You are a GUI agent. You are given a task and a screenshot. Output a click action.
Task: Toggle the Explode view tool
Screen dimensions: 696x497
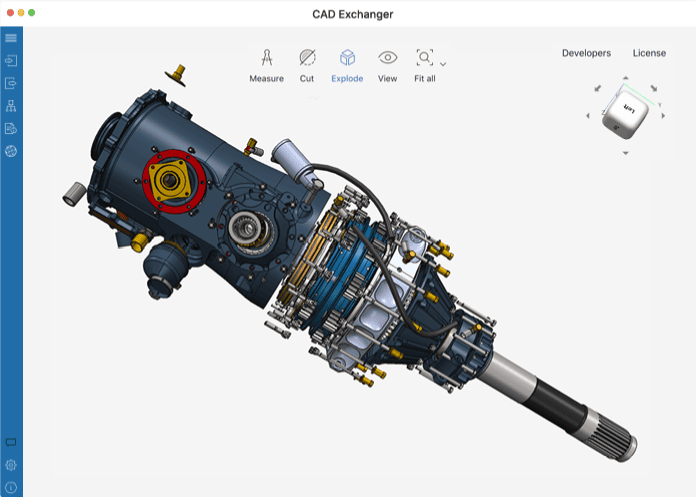pyautogui.click(x=347, y=66)
